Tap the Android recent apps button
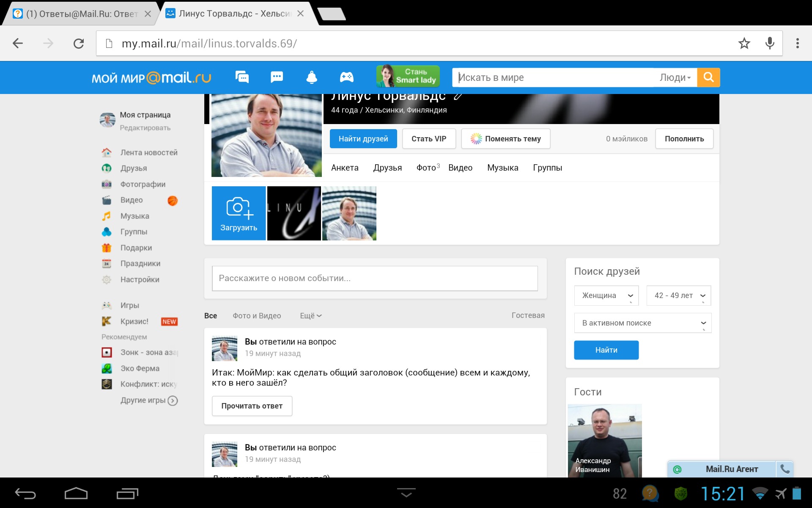Screen dimensions: 812x508 pos(127,493)
